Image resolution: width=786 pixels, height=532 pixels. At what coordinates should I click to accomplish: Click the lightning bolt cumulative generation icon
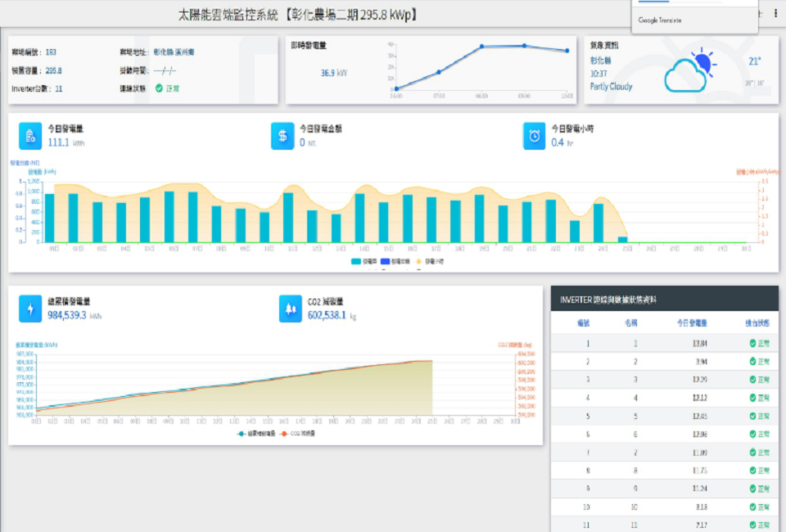click(30, 309)
